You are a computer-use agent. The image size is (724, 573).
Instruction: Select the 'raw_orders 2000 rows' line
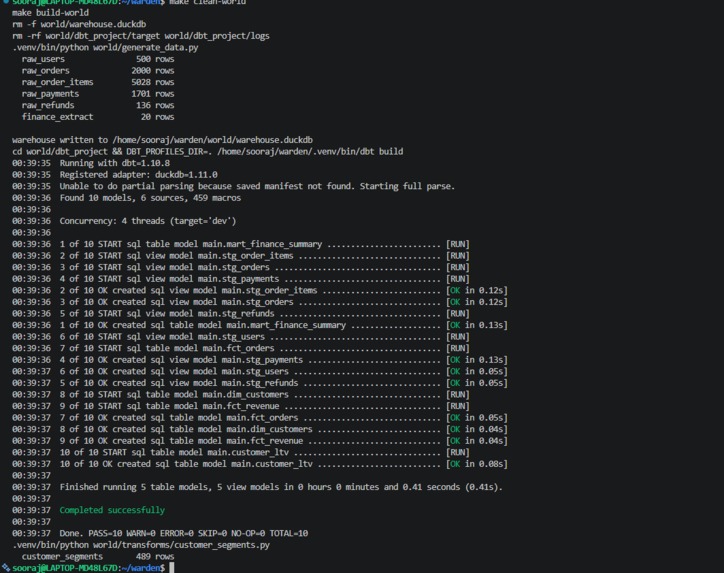click(x=98, y=71)
